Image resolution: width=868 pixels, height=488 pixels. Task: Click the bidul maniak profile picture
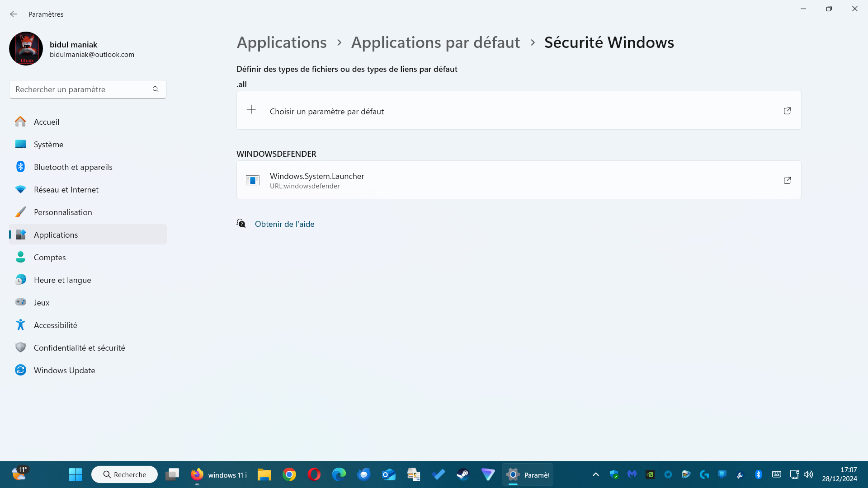coord(26,49)
